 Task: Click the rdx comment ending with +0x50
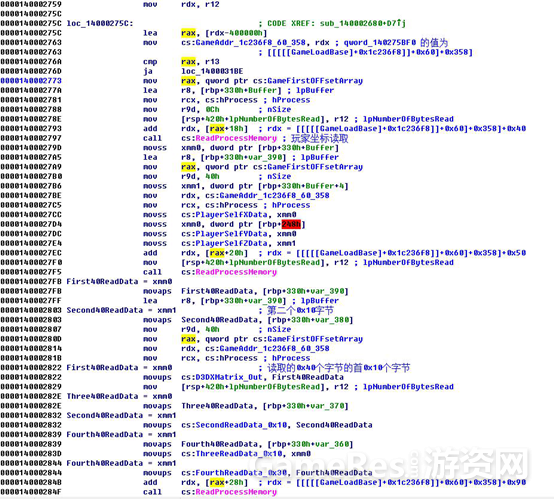396,253
